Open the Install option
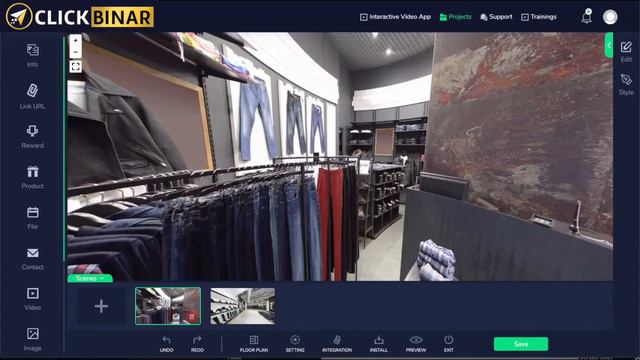 [379, 344]
